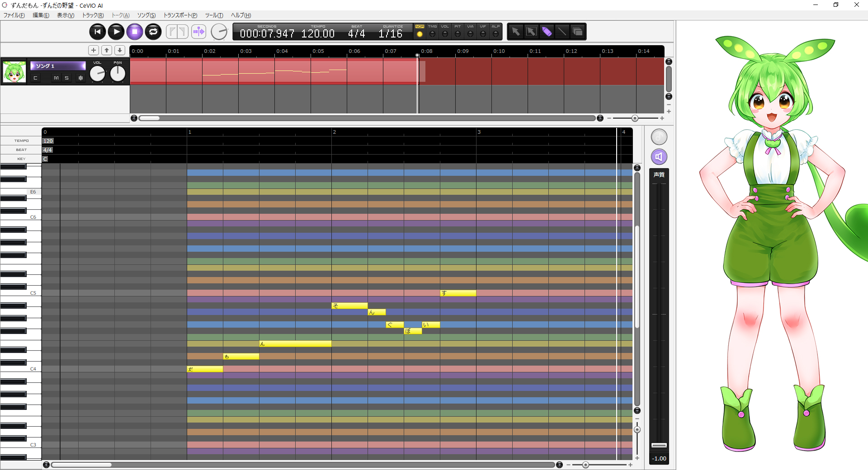Click the TEMPO value 120.00
The width and height of the screenshot is (868, 470).
(318, 33)
